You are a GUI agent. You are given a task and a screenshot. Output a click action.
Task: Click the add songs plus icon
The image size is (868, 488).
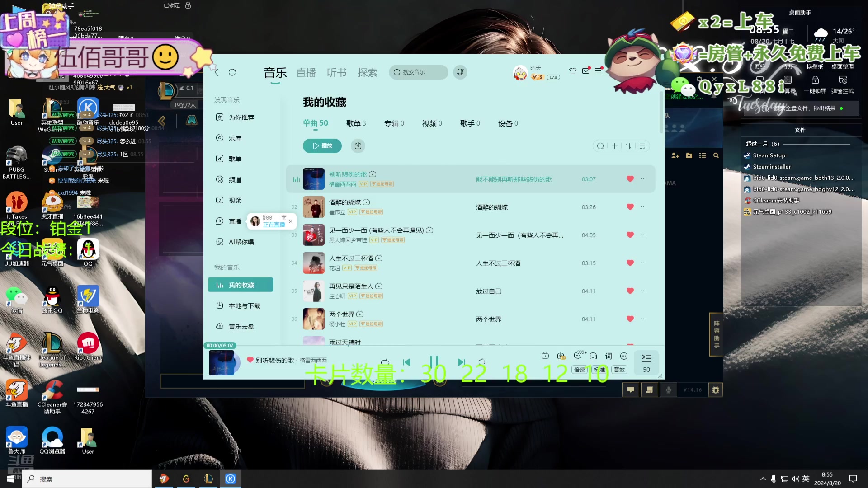(614, 146)
